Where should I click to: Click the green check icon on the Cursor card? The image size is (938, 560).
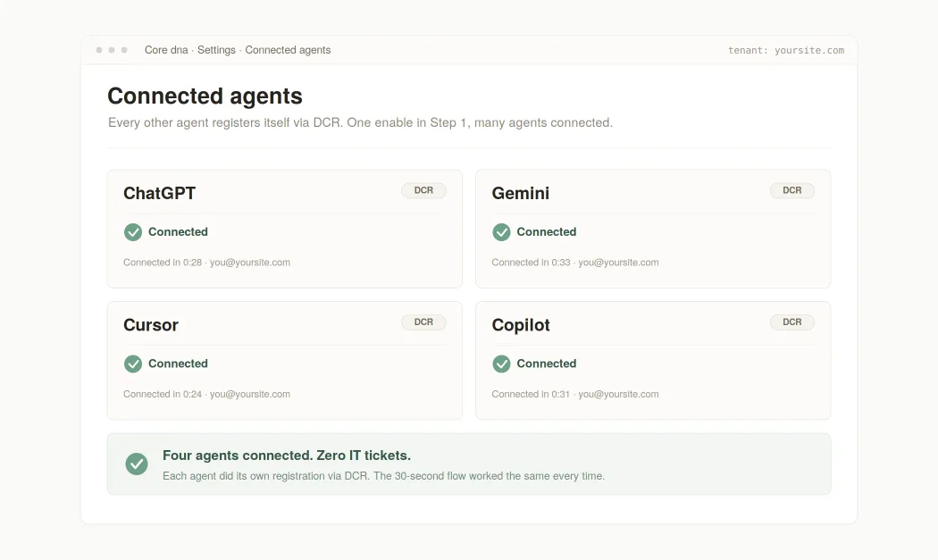(133, 364)
